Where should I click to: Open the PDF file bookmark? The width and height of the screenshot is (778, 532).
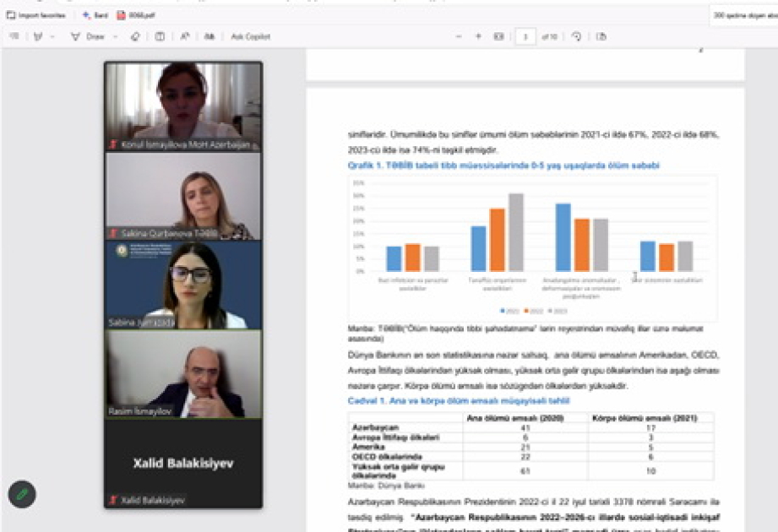pos(135,15)
